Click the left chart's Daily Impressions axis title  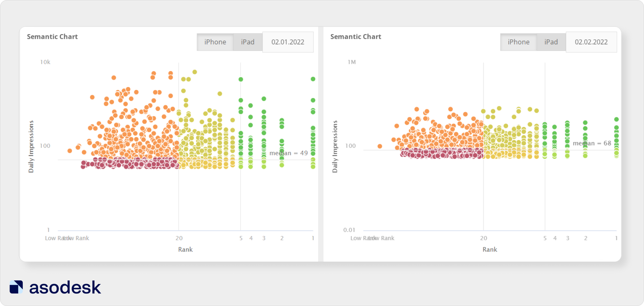click(31, 146)
